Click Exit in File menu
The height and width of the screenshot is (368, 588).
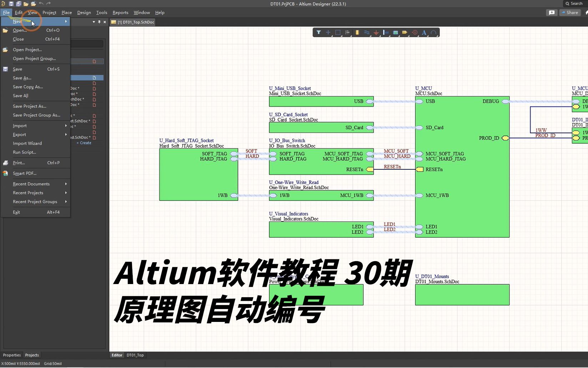point(35,212)
